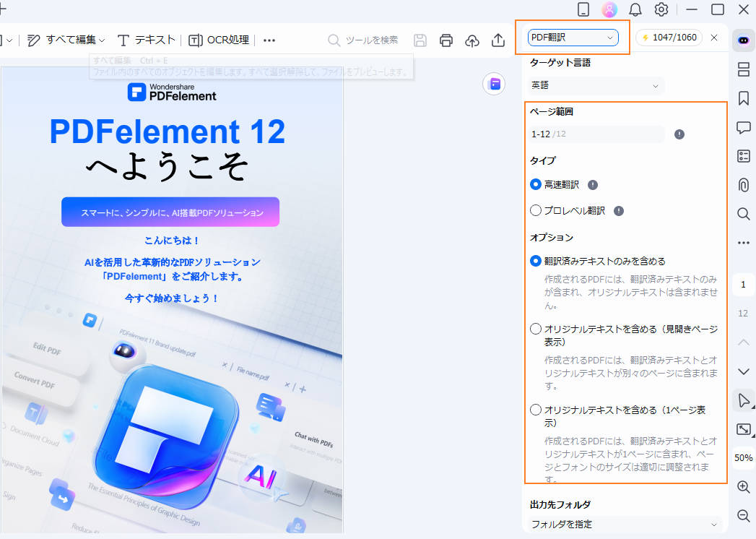This screenshot has width=756, height=539.
Task: Click the 50% zoom level indicator
Action: [744, 457]
